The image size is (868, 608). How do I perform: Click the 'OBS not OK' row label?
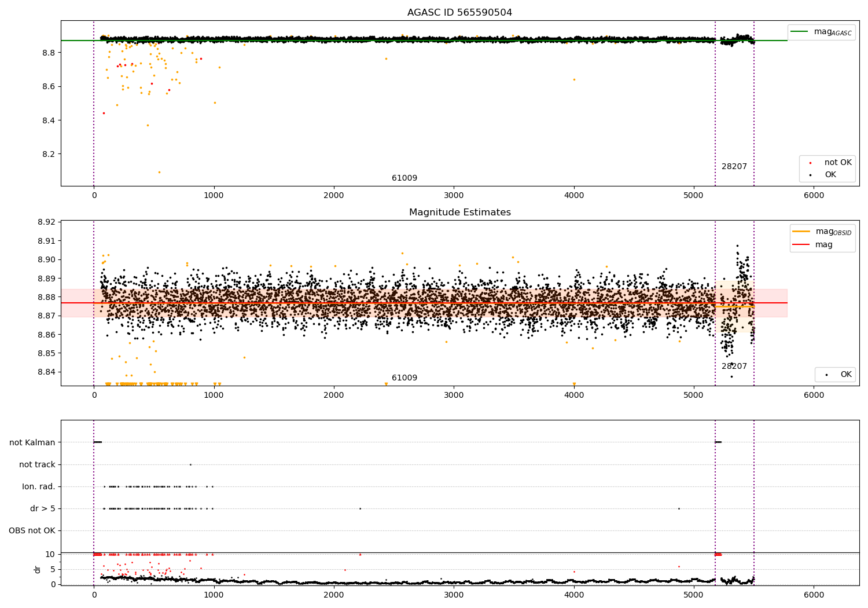click(x=32, y=530)
